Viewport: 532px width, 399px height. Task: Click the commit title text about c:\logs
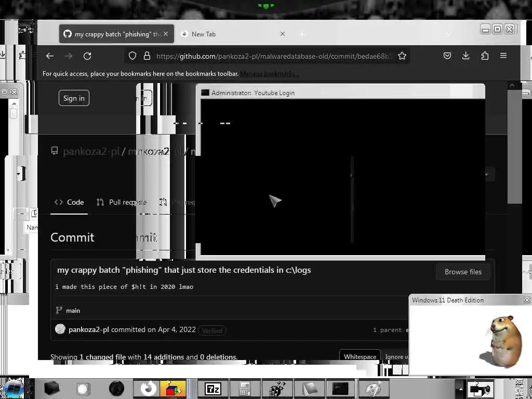(x=184, y=270)
